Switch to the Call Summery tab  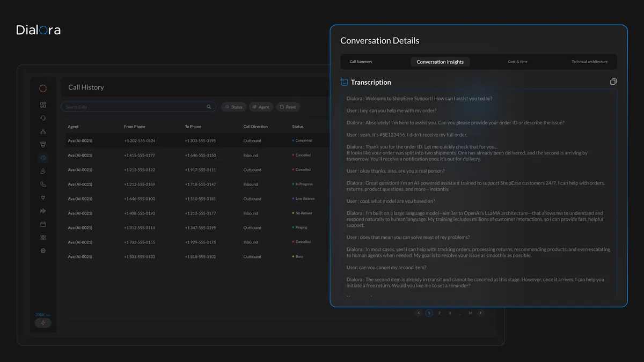[361, 62]
